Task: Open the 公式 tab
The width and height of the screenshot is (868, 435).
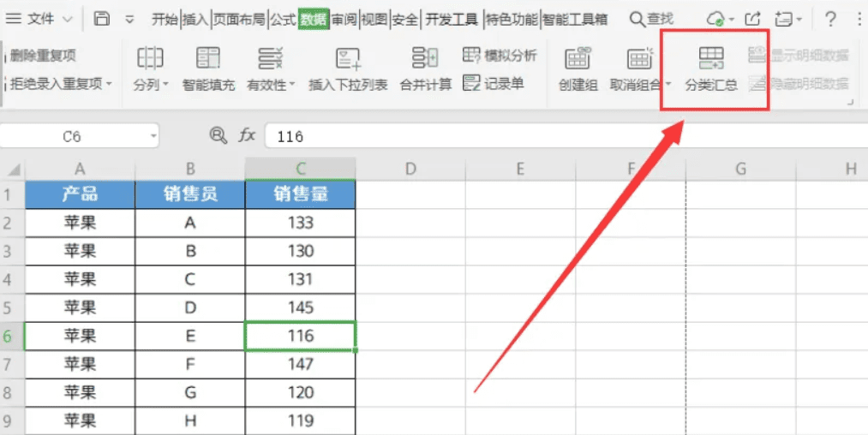Action: [x=283, y=20]
